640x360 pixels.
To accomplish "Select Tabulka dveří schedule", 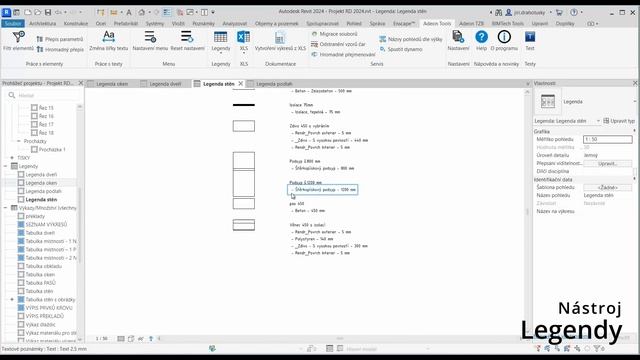I will point(40,233).
